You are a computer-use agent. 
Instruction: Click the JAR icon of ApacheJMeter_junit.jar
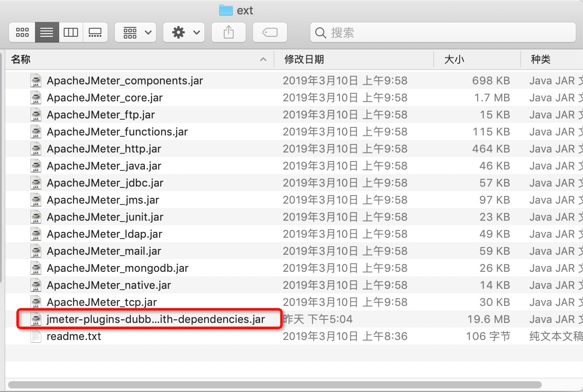click(x=36, y=217)
